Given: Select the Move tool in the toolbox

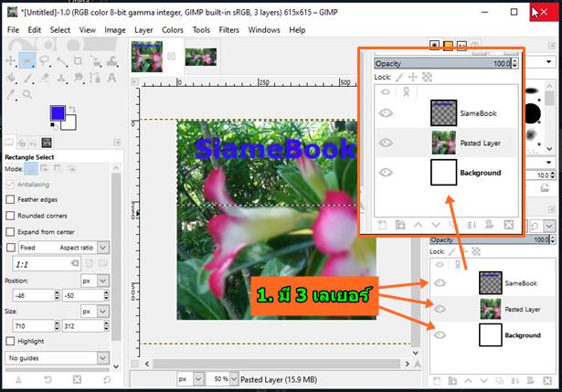Looking at the screenshot, I should [x=11, y=60].
